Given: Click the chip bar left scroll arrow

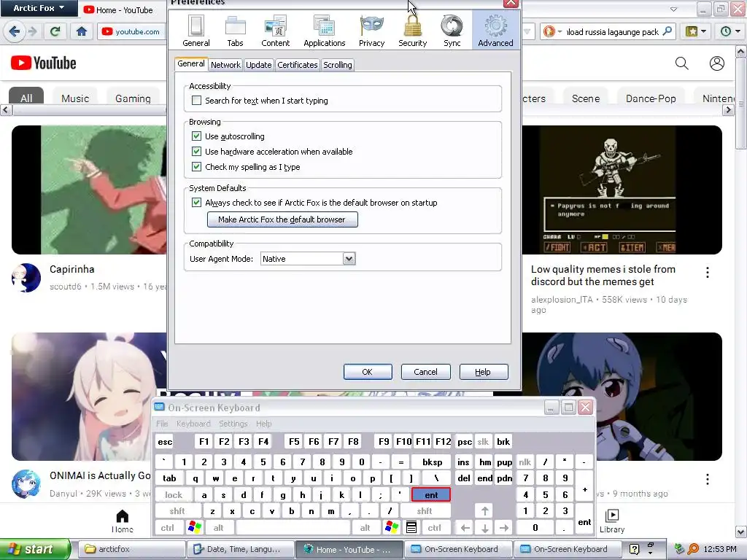Looking at the screenshot, I should (x=6, y=110).
